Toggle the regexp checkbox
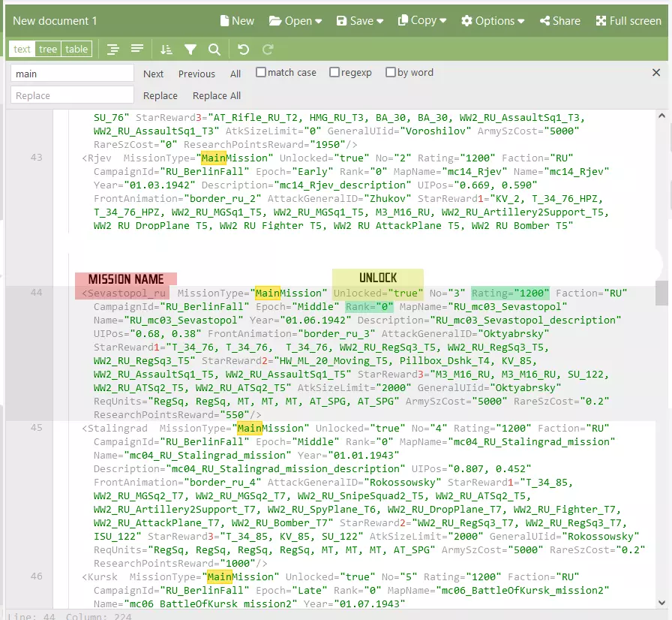 point(334,73)
